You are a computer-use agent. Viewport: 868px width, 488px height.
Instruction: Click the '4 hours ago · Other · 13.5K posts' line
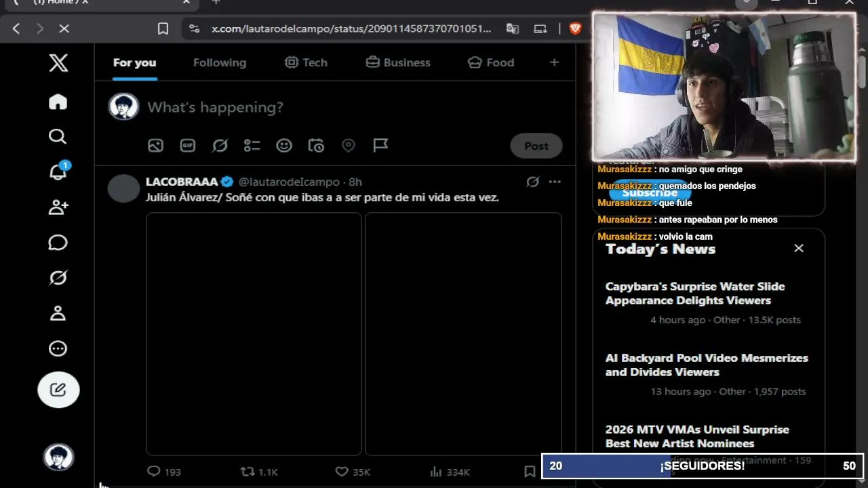726,320
